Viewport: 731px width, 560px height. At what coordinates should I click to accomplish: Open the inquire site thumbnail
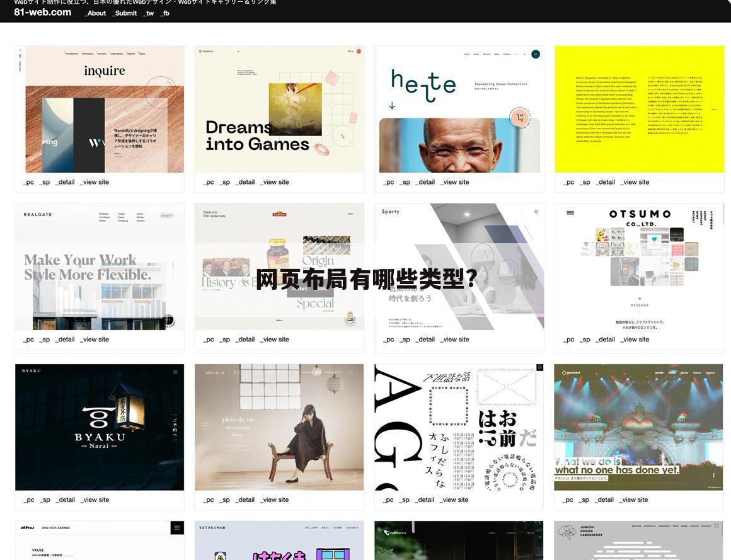click(x=100, y=110)
